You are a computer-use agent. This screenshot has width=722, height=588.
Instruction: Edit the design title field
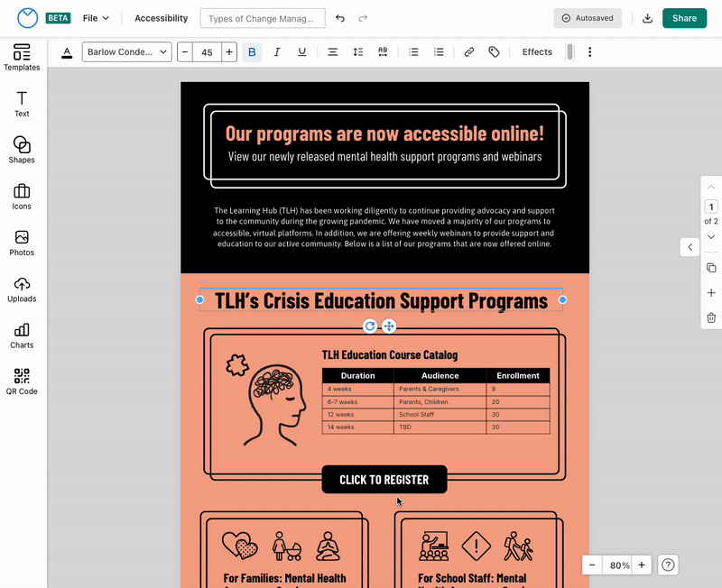pos(263,18)
